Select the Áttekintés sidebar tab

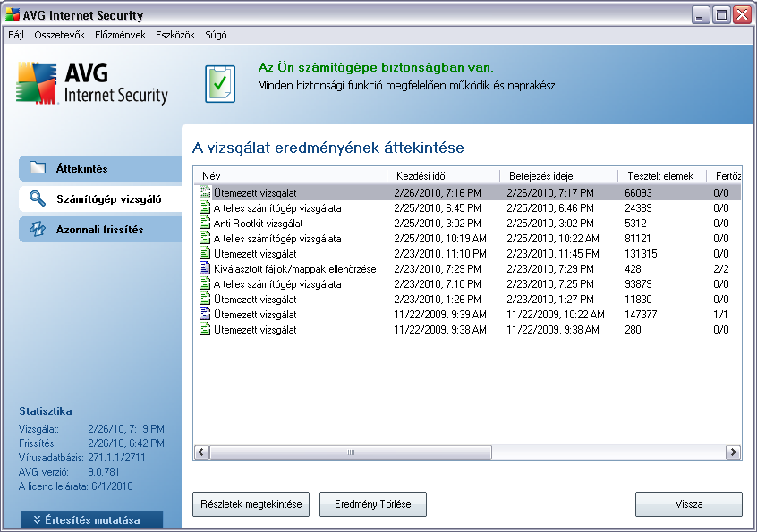click(100, 168)
